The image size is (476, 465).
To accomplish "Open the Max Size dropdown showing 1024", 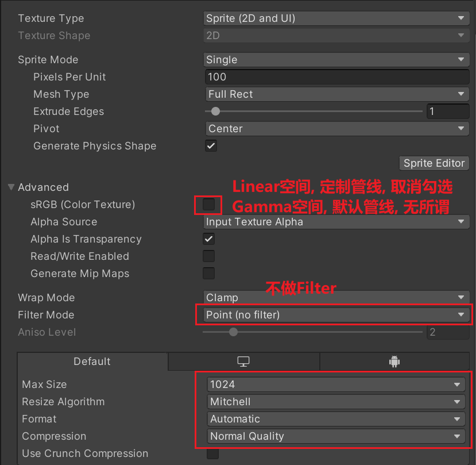I will [x=336, y=385].
